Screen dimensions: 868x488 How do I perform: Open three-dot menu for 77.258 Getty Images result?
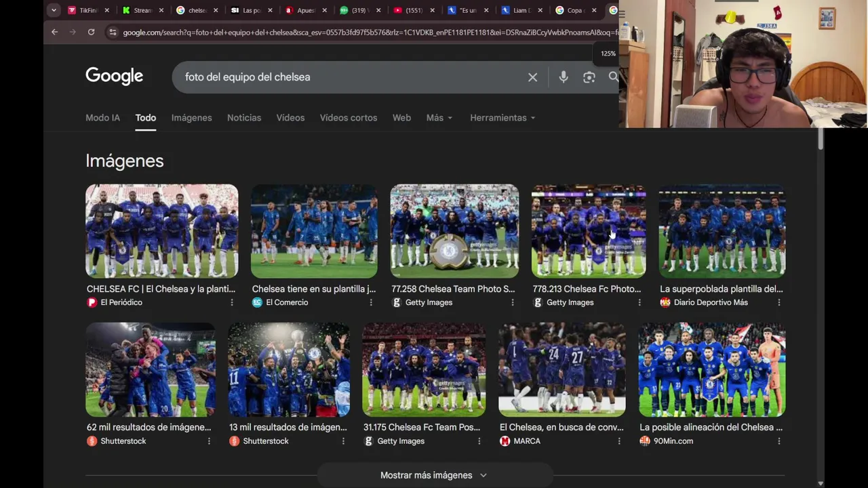click(512, 302)
